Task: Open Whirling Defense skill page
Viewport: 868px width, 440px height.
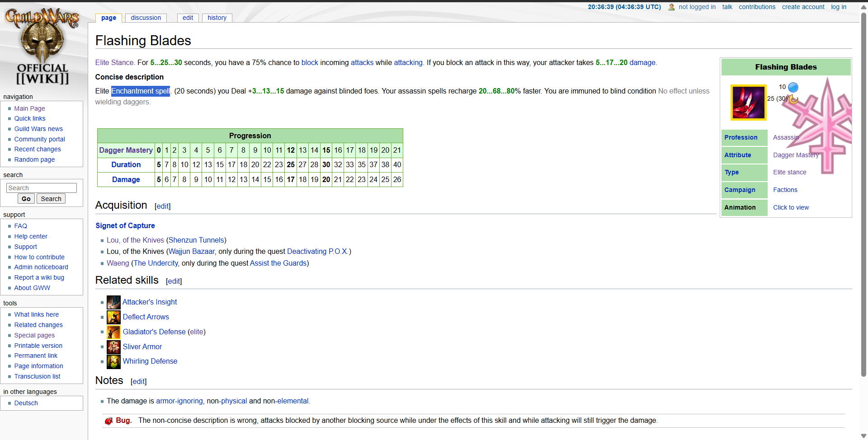Action: [150, 361]
